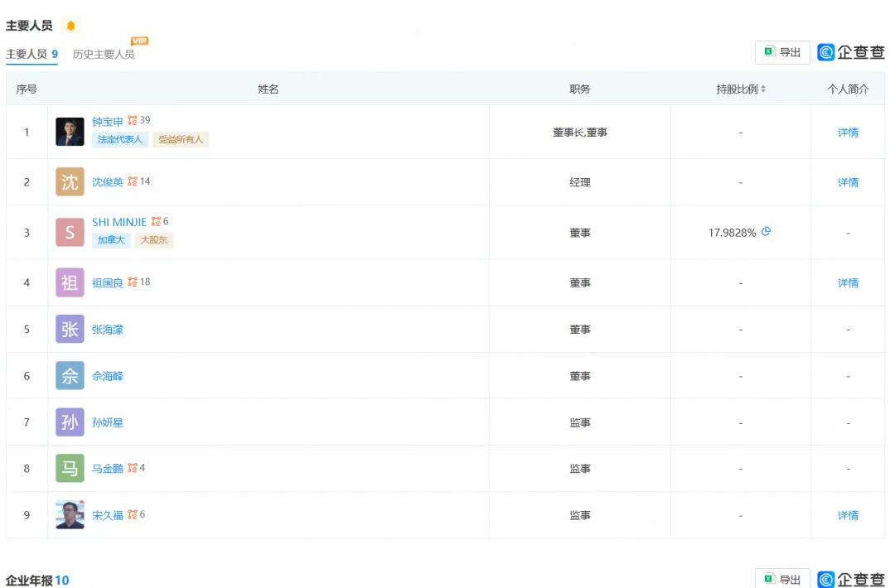Click the bell notification icon beside 主要人员
Image resolution: width=895 pixels, height=588 pixels.
(70, 26)
